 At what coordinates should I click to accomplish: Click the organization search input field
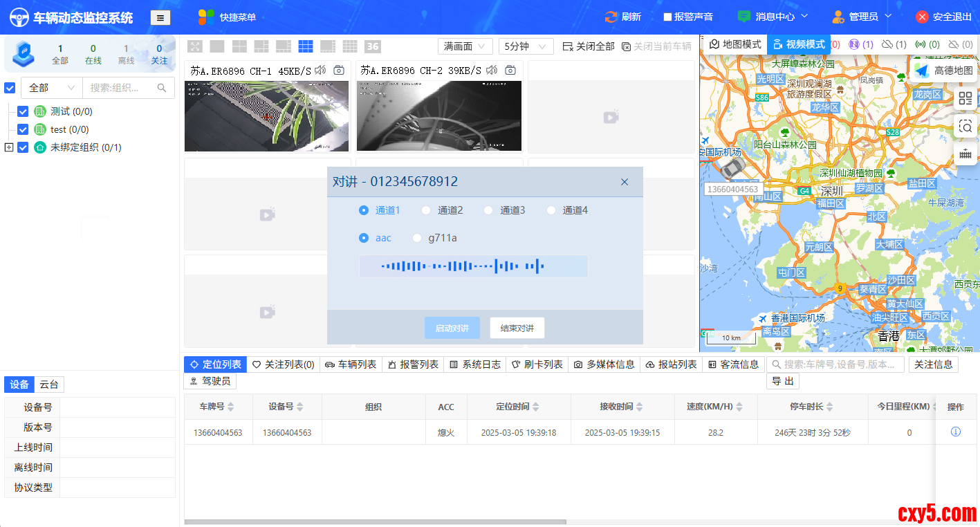[x=122, y=88]
